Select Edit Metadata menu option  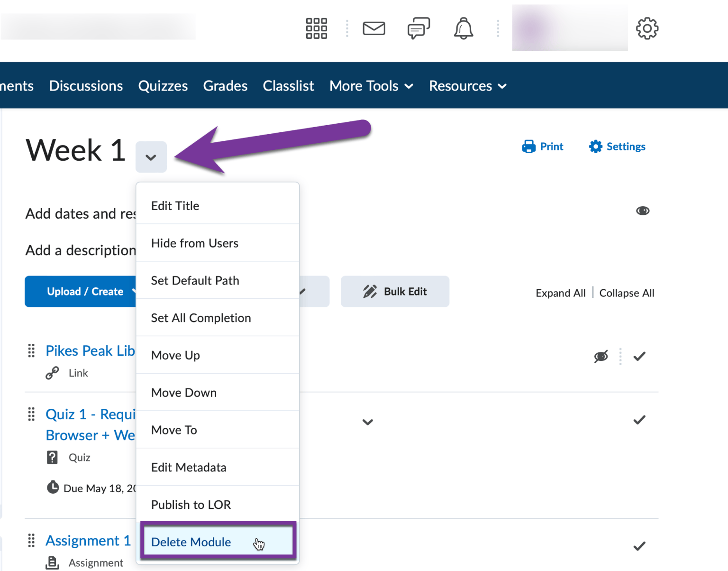click(218, 467)
